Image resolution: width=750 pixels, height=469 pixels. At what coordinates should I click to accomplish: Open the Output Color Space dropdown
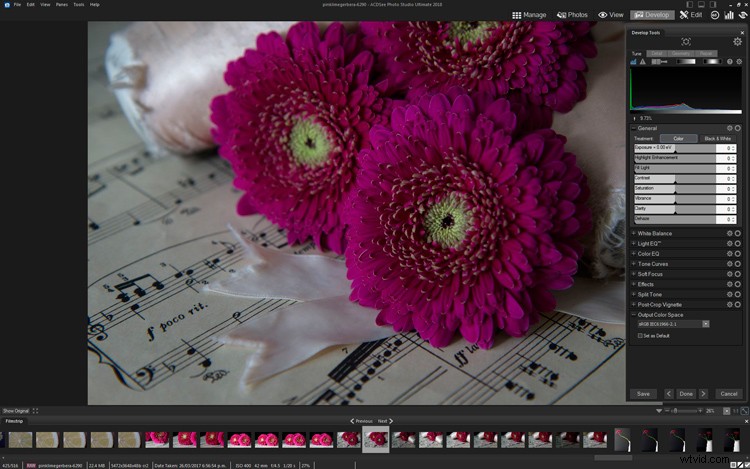(x=673, y=324)
